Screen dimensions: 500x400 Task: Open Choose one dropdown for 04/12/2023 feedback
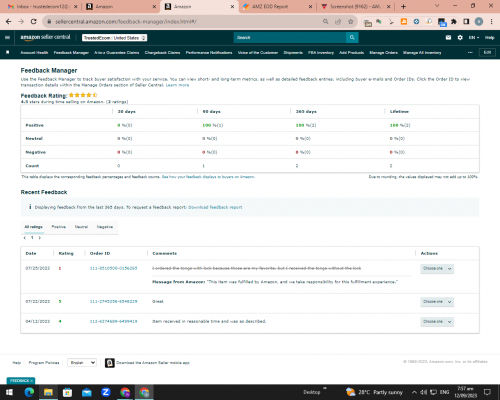click(437, 322)
